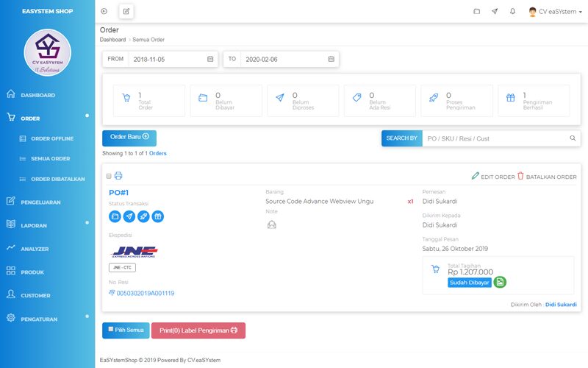Click the Belum Dibayar wallet card
The image size is (588, 368).
click(x=226, y=101)
